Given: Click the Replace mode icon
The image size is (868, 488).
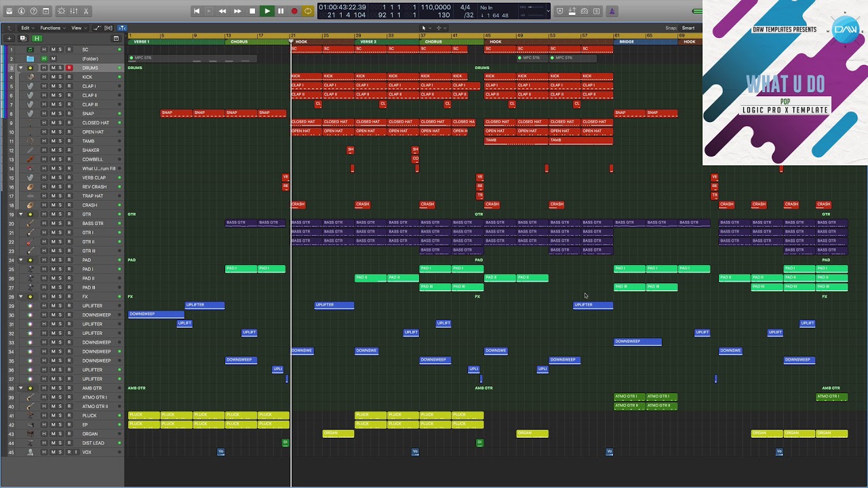Looking at the screenshot, I should click(x=559, y=11).
